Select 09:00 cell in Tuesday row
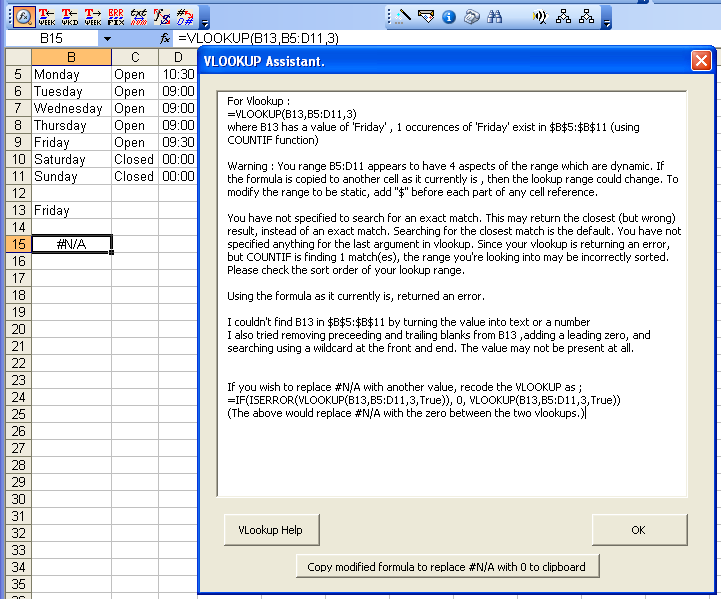This screenshot has height=599, width=721. pyautogui.click(x=178, y=91)
